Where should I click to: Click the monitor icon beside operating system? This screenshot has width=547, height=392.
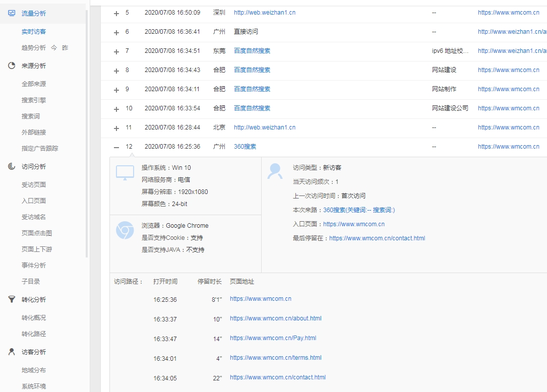[125, 172]
